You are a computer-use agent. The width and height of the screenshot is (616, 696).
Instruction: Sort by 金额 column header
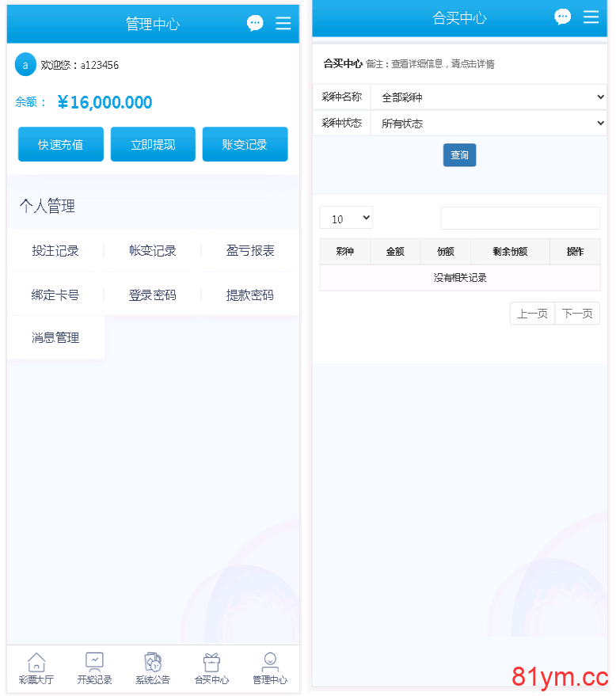point(395,252)
